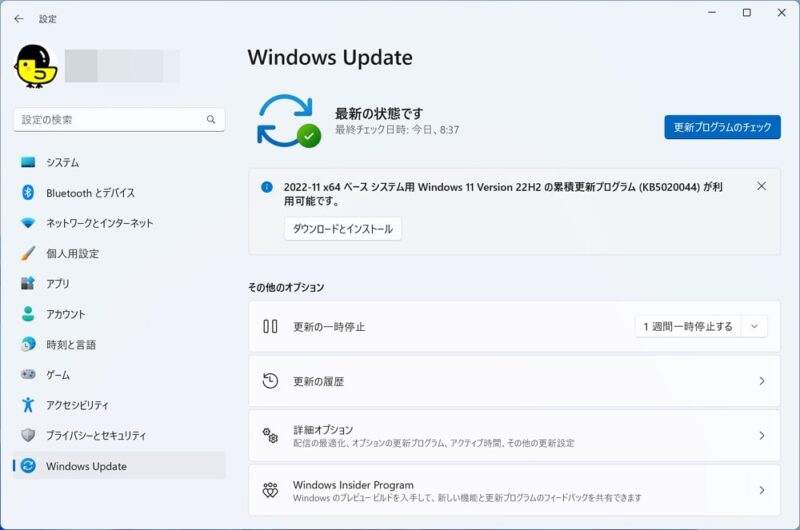Click the network Wi-Fi icon in sidebar
This screenshot has height=530, width=800.
click(28, 223)
